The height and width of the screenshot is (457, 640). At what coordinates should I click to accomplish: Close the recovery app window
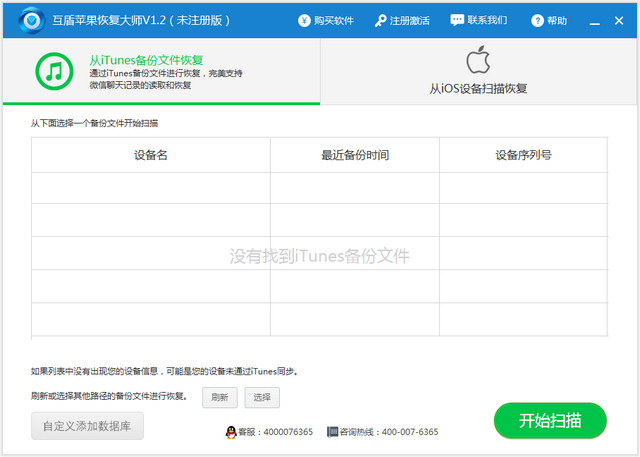tap(619, 20)
